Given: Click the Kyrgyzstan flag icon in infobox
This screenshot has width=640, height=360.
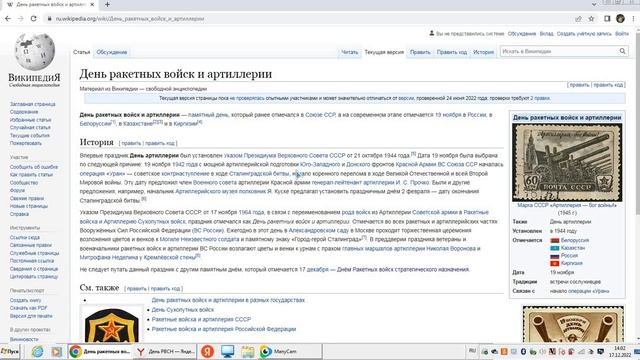Looking at the screenshot, I should (554, 264).
